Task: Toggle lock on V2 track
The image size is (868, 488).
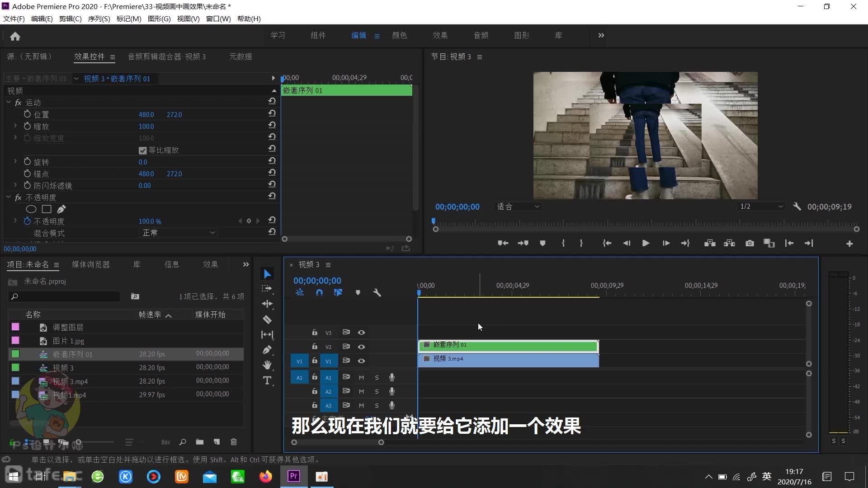Action: 315,347
